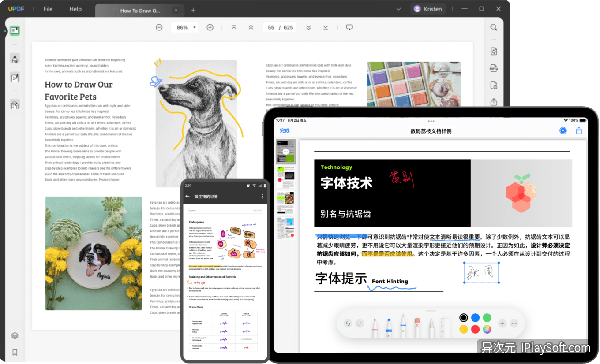
Task: Tap the undo arrow in the drawing toolbar
Action: point(348,323)
